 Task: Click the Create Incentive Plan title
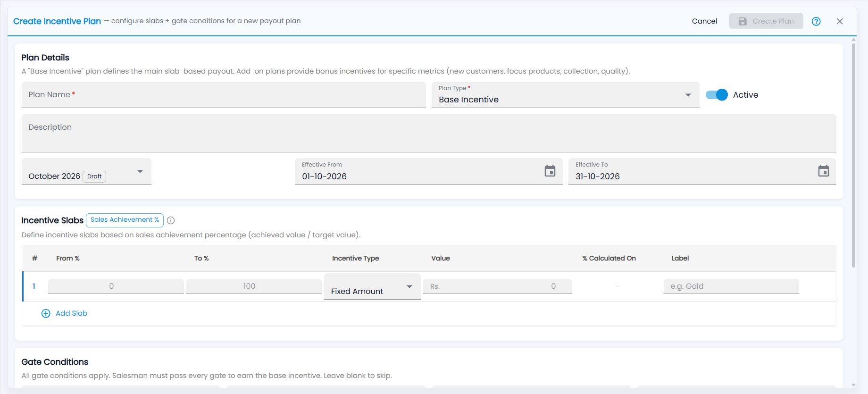coord(57,21)
